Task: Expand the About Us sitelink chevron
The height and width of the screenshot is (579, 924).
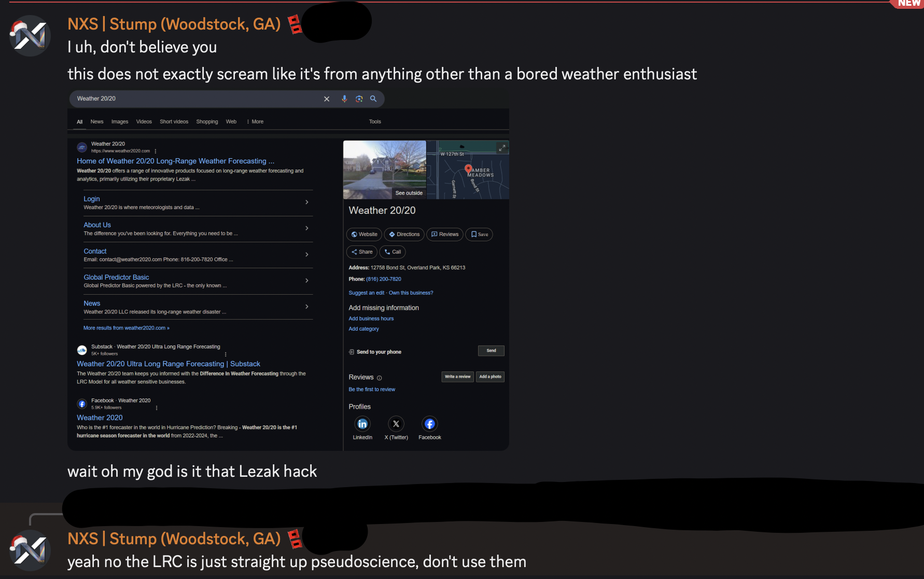Action: [307, 228]
